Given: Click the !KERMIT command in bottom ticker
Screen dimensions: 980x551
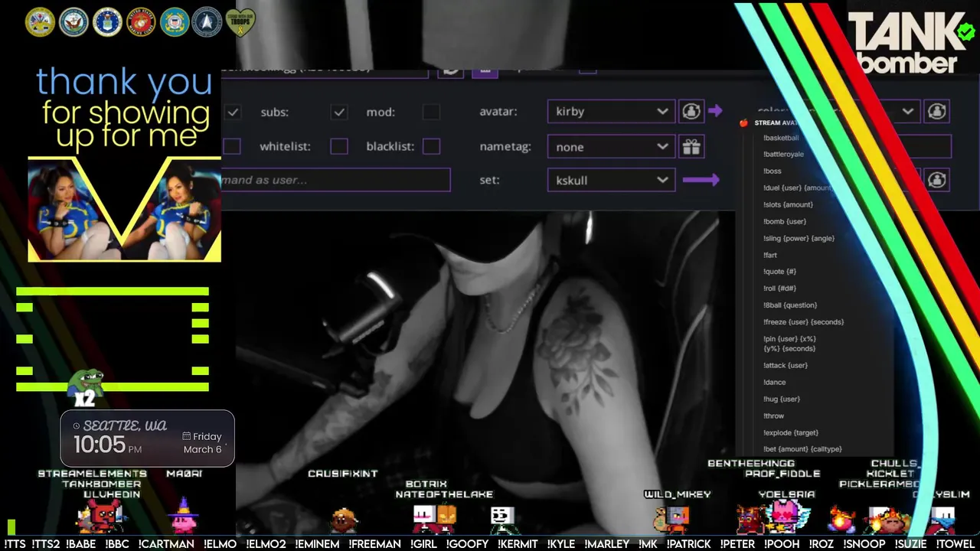Looking at the screenshot, I should tap(518, 544).
